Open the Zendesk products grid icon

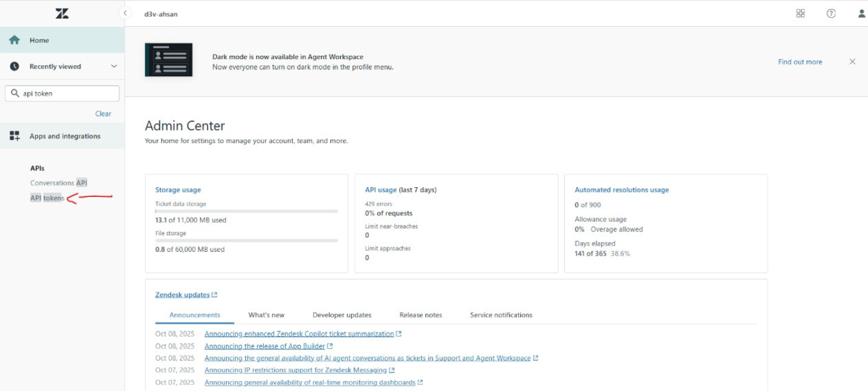pos(800,13)
